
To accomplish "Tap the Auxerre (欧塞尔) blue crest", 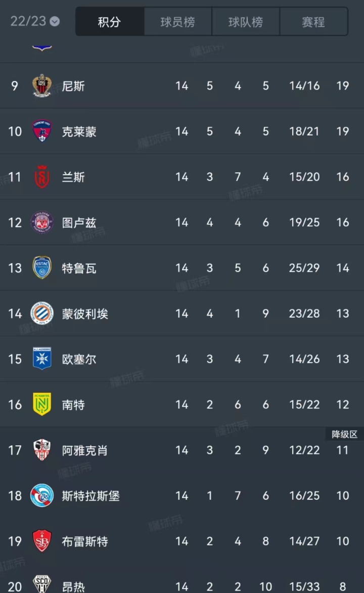I will [42, 359].
